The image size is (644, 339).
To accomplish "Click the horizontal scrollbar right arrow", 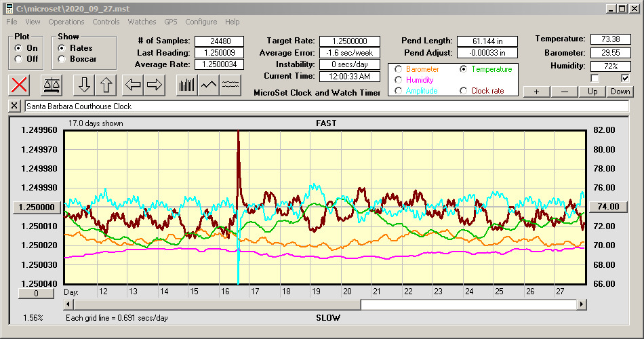I will tap(580, 304).
